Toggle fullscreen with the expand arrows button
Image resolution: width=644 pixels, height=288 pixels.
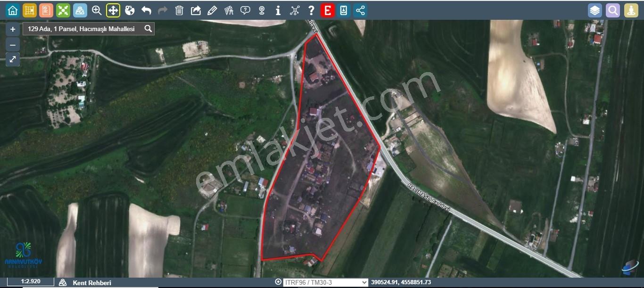coord(13,59)
